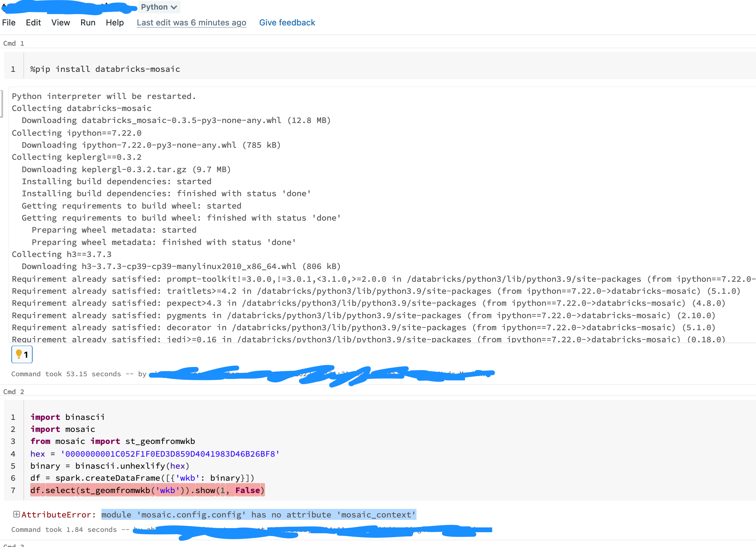Screen dimensions: 756x547
Task: Select the highlighted mosaic_context error text
Action: coord(258,514)
